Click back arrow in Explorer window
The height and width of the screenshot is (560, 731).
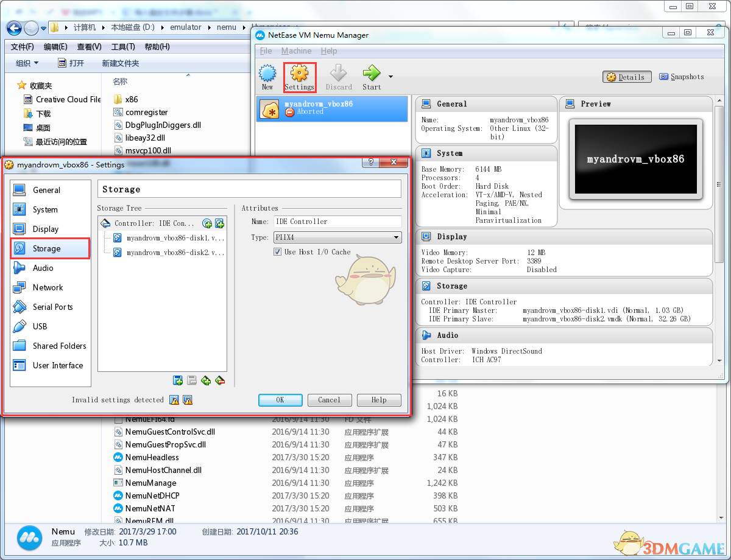click(x=15, y=27)
